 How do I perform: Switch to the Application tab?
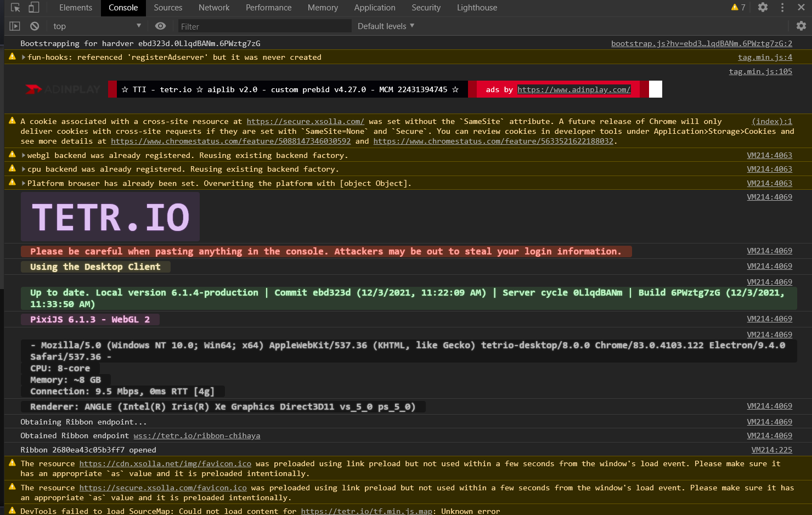pos(375,7)
